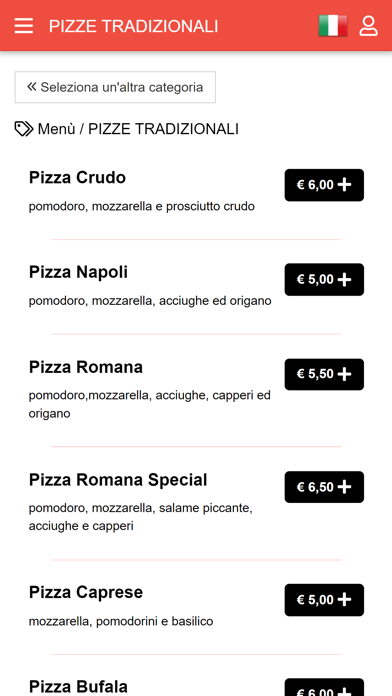
Task: Add Pizza Romana with the € 5,50 plus button
Action: [x=324, y=375]
